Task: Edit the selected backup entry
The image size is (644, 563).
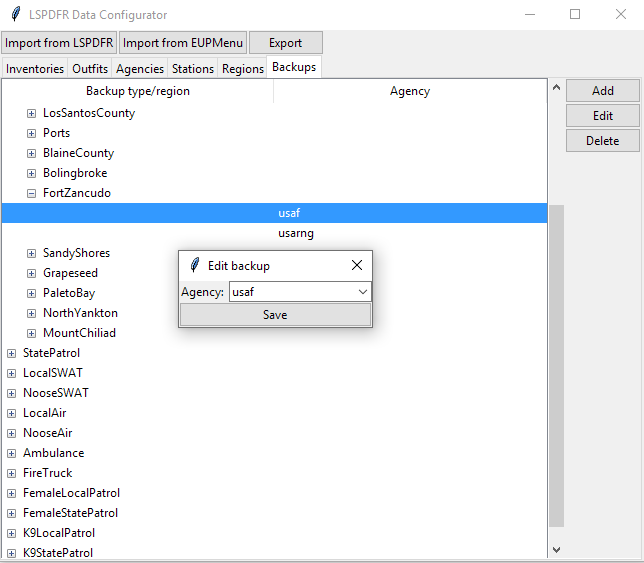Action: (x=603, y=116)
